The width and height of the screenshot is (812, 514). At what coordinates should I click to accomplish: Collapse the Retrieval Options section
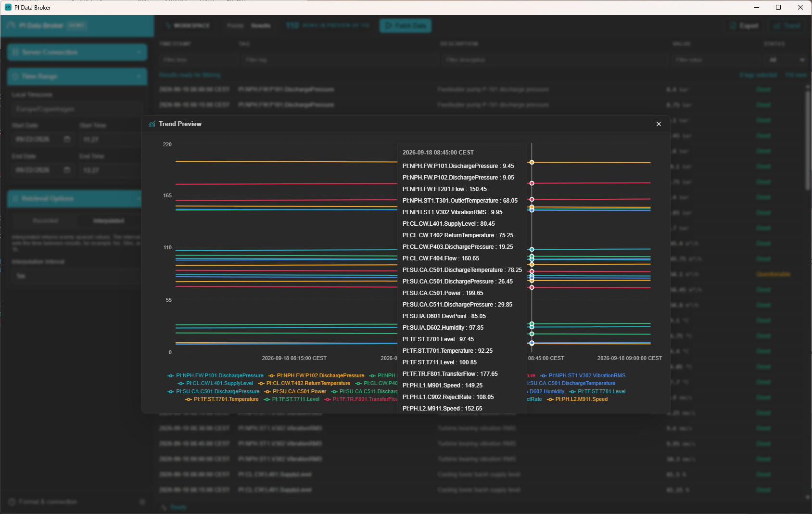tap(75, 199)
